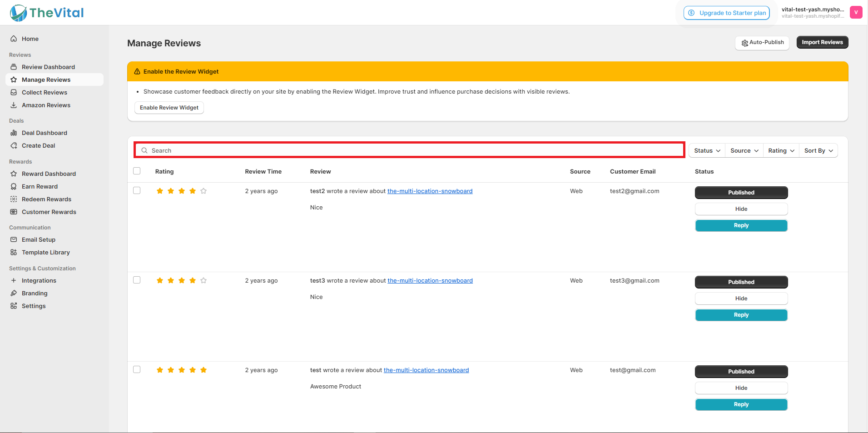Image resolution: width=868 pixels, height=433 pixels.
Task: Navigate to Collect Reviews in sidebar
Action: (x=45, y=92)
